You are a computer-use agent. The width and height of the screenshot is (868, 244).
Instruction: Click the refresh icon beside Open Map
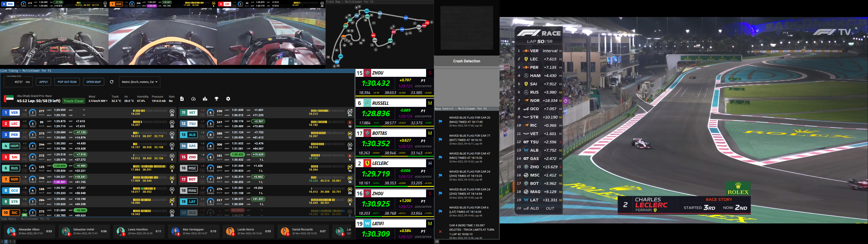tap(111, 82)
